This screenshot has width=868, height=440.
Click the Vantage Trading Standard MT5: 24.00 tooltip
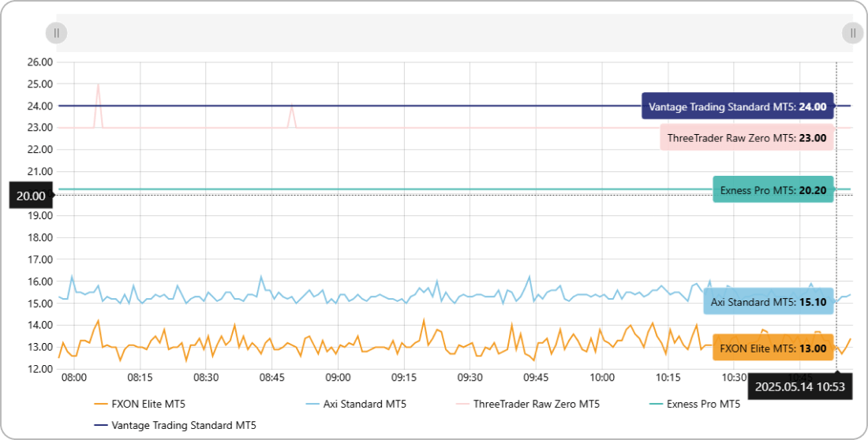(x=737, y=106)
